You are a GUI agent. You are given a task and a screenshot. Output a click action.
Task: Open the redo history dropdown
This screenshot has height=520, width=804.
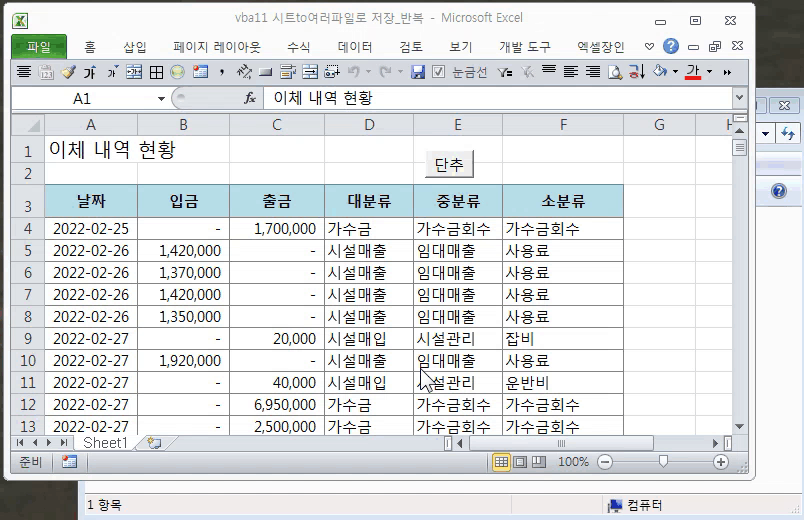[x=400, y=72]
